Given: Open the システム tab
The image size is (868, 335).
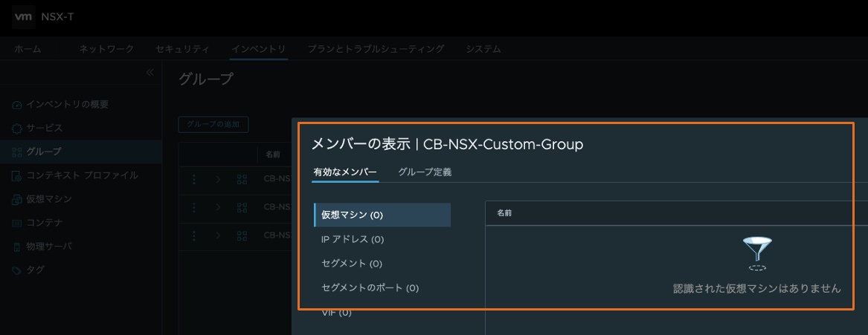Looking at the screenshot, I should (x=483, y=48).
